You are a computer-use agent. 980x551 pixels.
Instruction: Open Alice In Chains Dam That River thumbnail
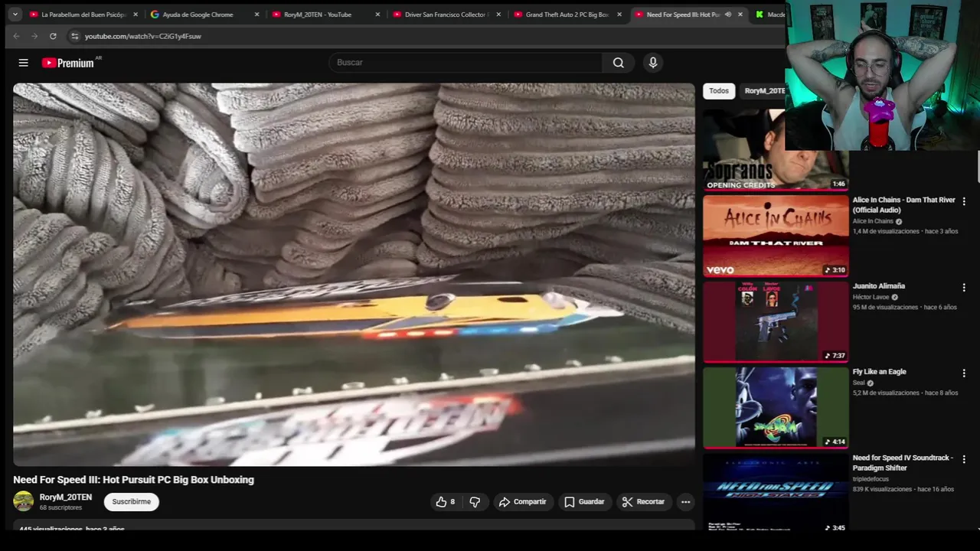[776, 235]
